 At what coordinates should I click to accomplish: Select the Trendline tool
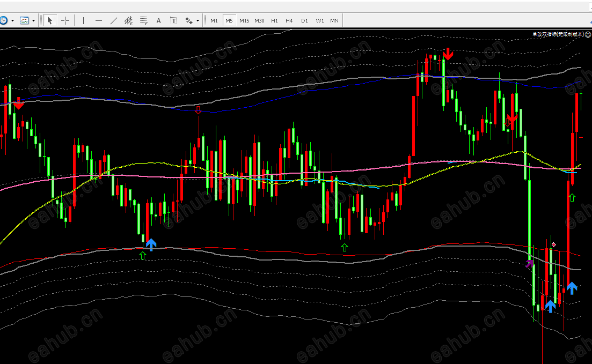[x=114, y=20]
